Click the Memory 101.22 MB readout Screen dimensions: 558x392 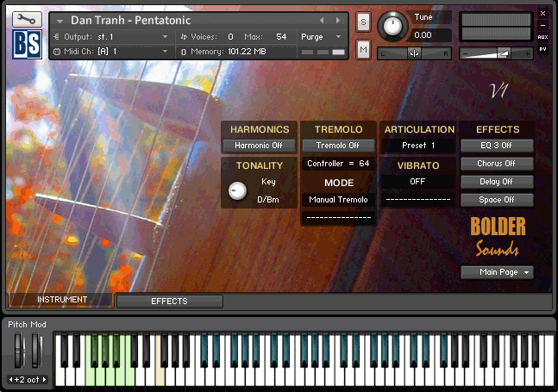228,52
